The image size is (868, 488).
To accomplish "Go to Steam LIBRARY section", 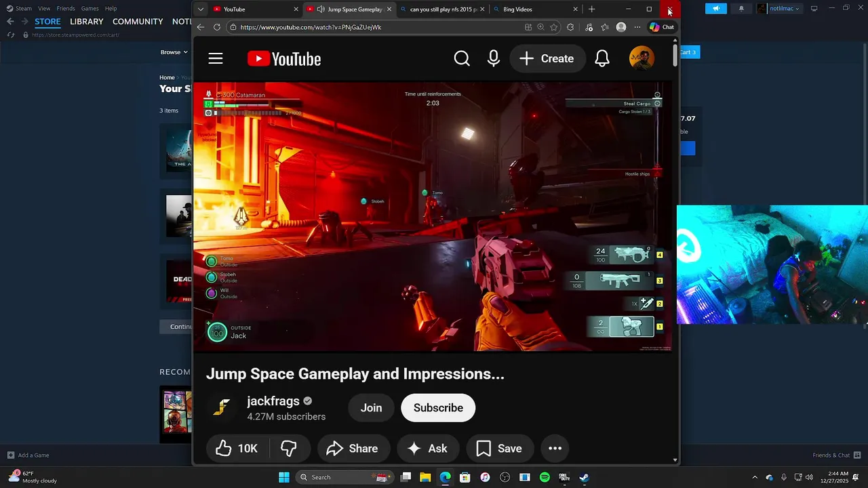I will 87,22.
